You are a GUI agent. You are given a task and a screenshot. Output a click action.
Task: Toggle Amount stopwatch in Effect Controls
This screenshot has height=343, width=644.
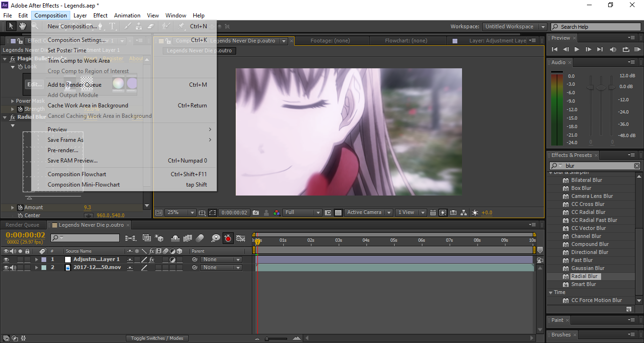point(20,207)
